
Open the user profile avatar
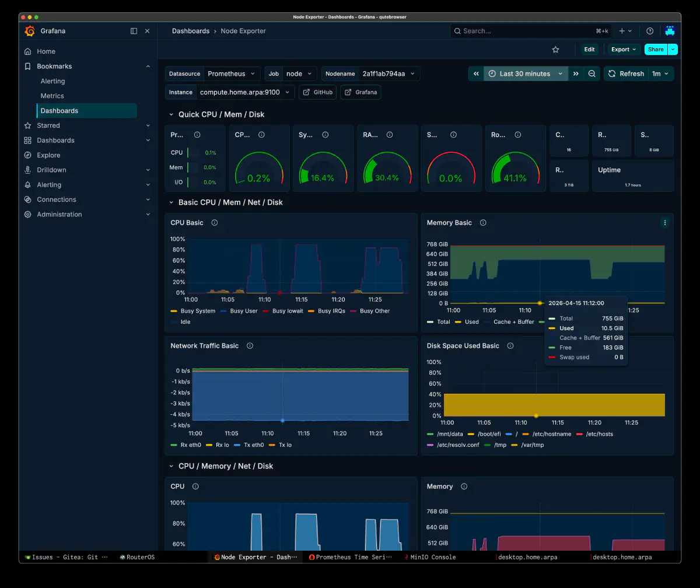tap(670, 31)
